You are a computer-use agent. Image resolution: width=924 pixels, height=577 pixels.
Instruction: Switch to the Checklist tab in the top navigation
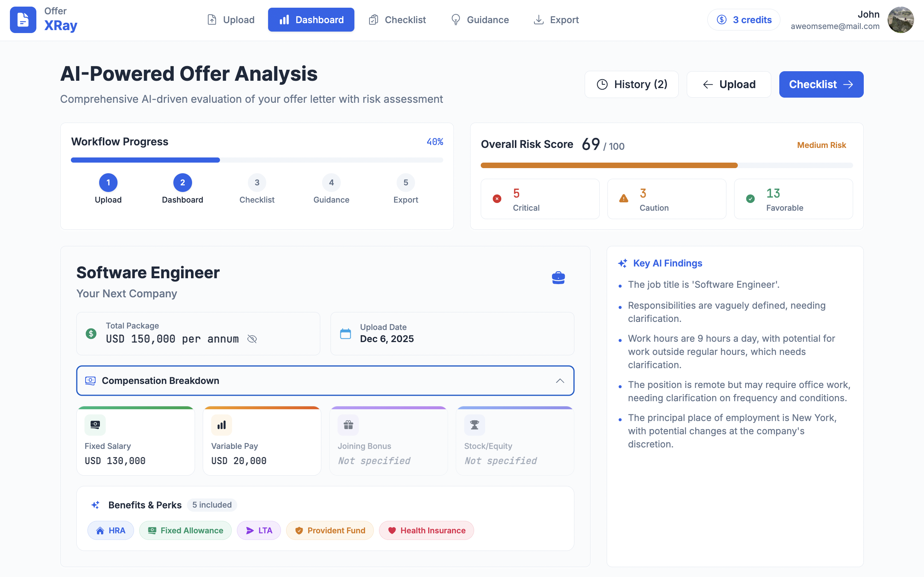[397, 20]
